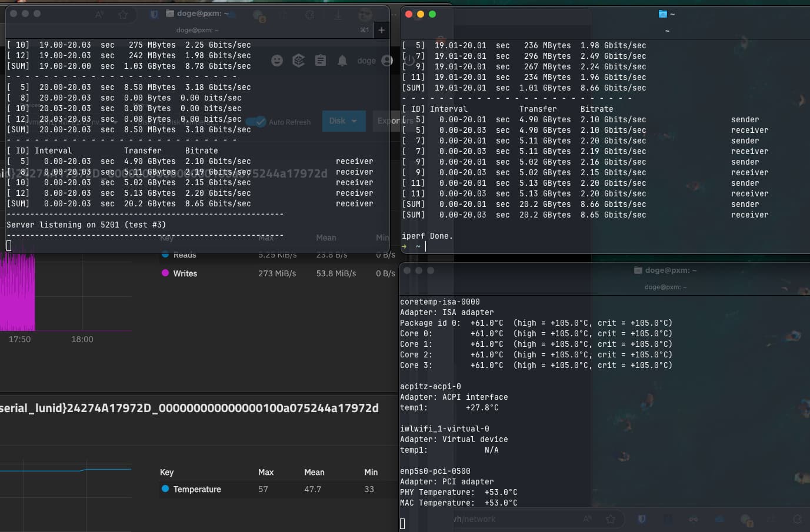Viewport: 810px width, 532px height.
Task: Click the 'serial_lunid}24274A17972D' chart heading
Action: click(189, 408)
